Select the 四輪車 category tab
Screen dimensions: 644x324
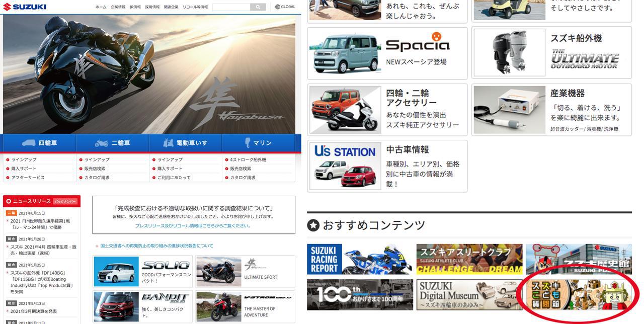tap(39, 143)
